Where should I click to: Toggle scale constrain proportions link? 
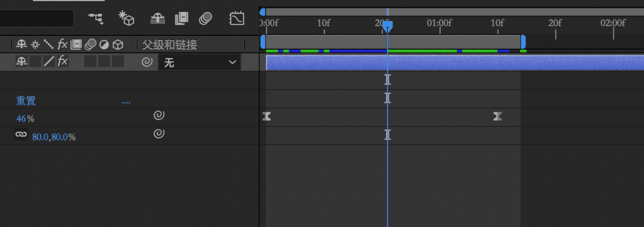[x=21, y=134]
